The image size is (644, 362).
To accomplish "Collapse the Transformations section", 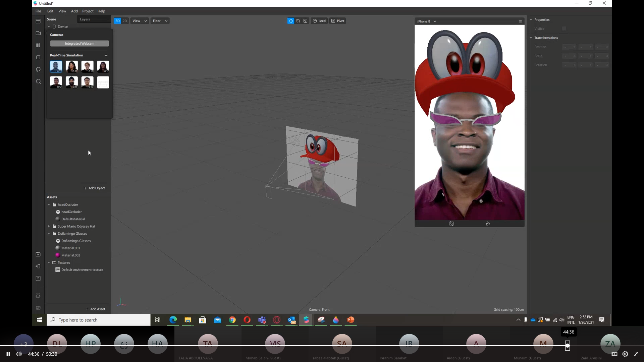I will (x=531, y=38).
